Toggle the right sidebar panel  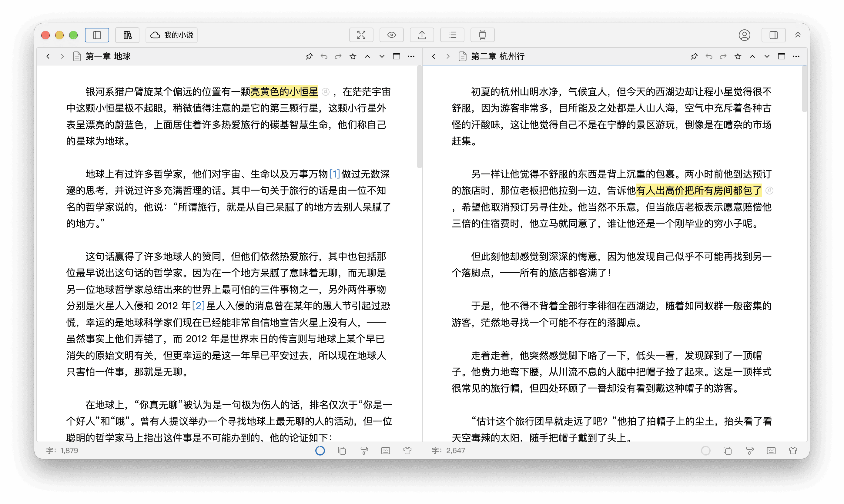click(773, 35)
